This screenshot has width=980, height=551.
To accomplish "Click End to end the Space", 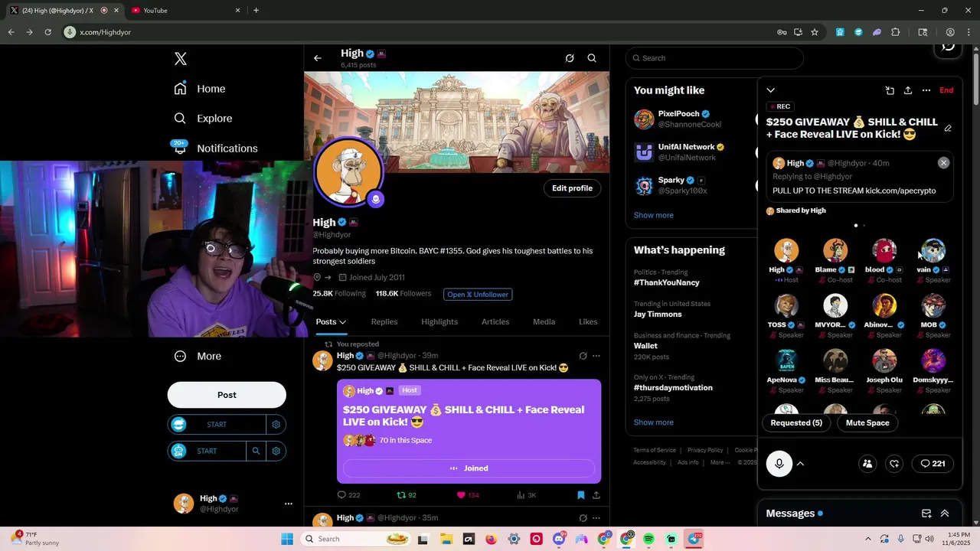I will point(947,90).
